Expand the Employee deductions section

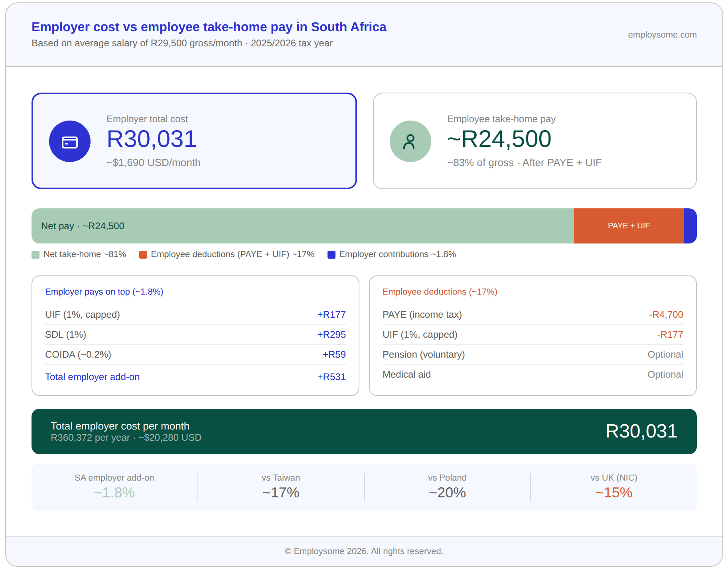tap(440, 291)
